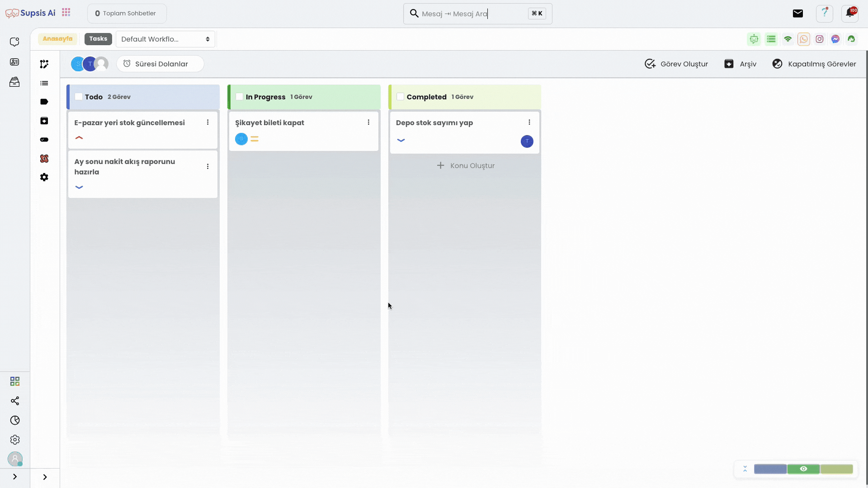Click the red knot sidebar icon
This screenshot has height=488, width=868.
point(44,159)
